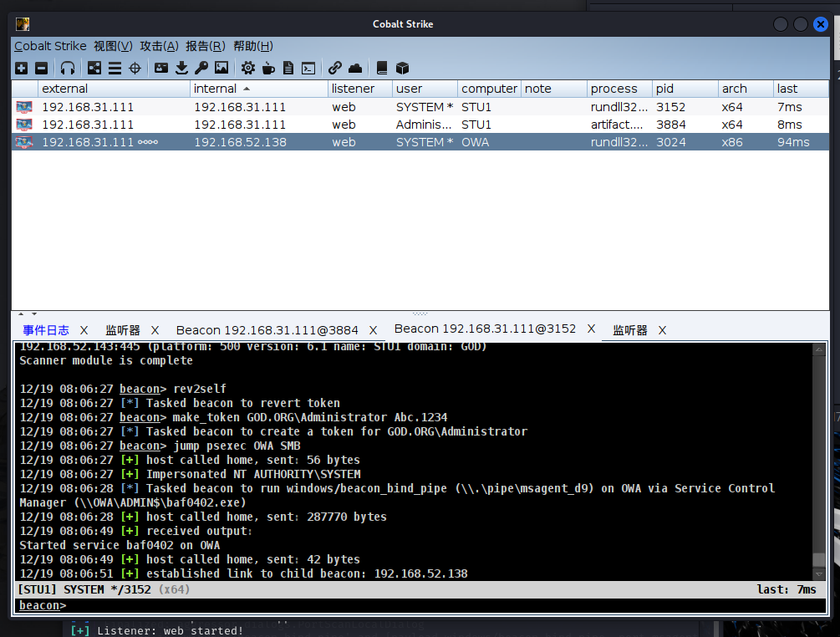The image size is (840, 637).
Task: Expand the top pane with the down-arrow splitter
Action: [34, 314]
